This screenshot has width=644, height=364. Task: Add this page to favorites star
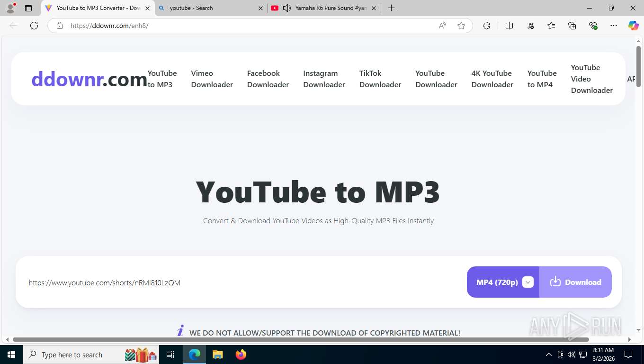click(x=461, y=26)
